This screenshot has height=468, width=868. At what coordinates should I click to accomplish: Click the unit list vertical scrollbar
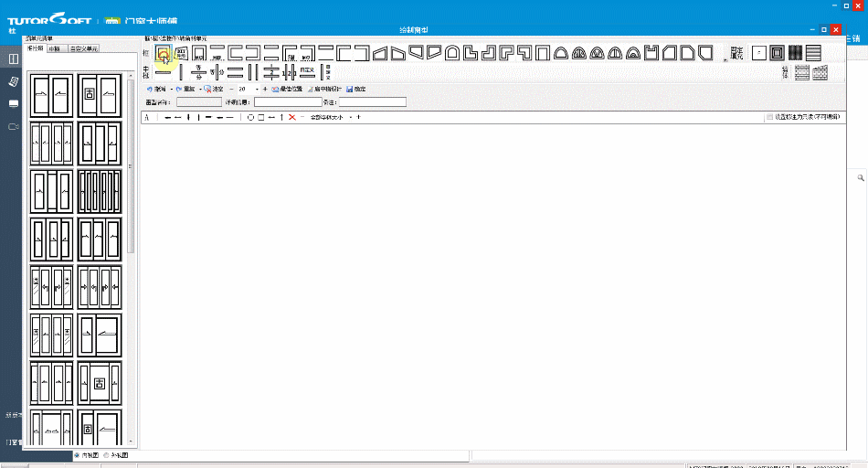coord(131,166)
